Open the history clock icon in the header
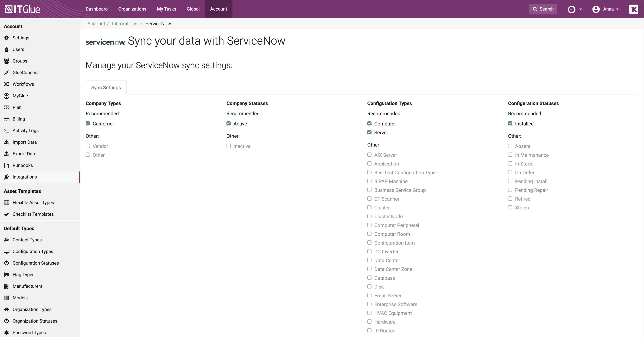 (x=572, y=9)
